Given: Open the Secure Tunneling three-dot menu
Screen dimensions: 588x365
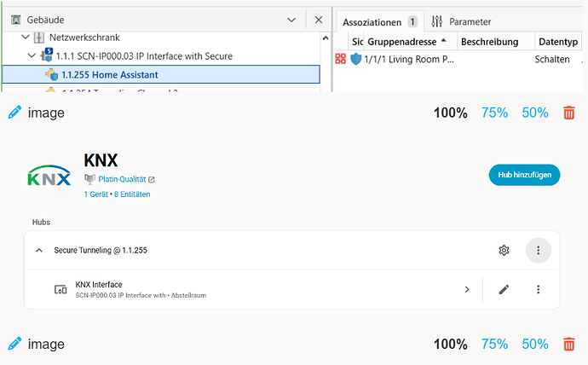Looking at the screenshot, I should click(538, 250).
